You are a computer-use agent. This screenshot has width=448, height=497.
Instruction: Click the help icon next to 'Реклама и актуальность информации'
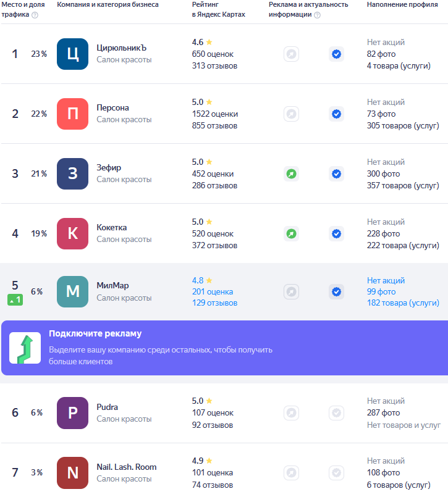[x=317, y=15]
